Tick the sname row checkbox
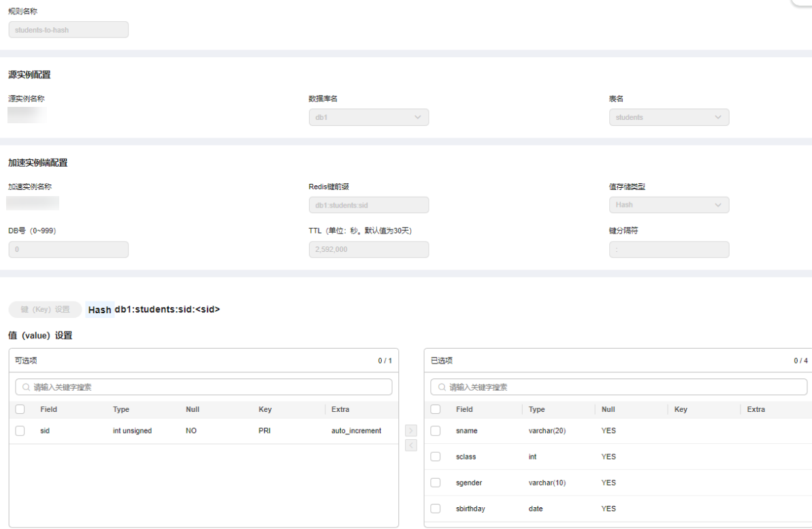Screen dimensions: 812x529 436,431
